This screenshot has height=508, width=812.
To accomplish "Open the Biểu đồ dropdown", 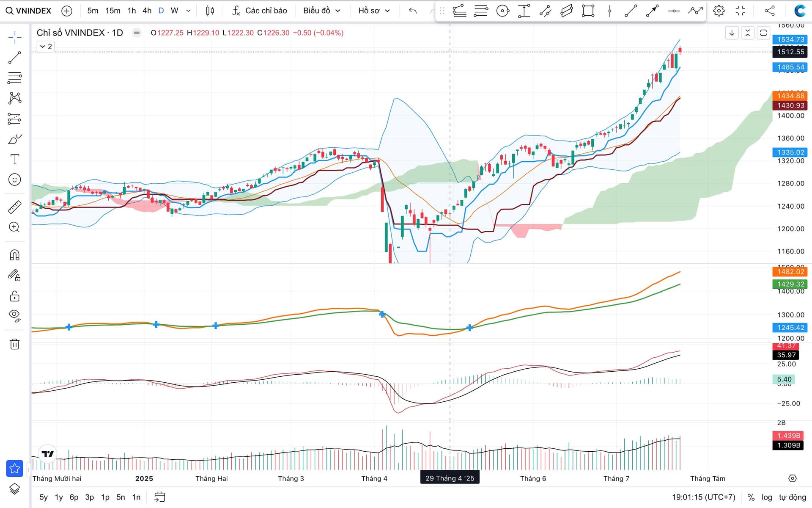I will tap(321, 11).
